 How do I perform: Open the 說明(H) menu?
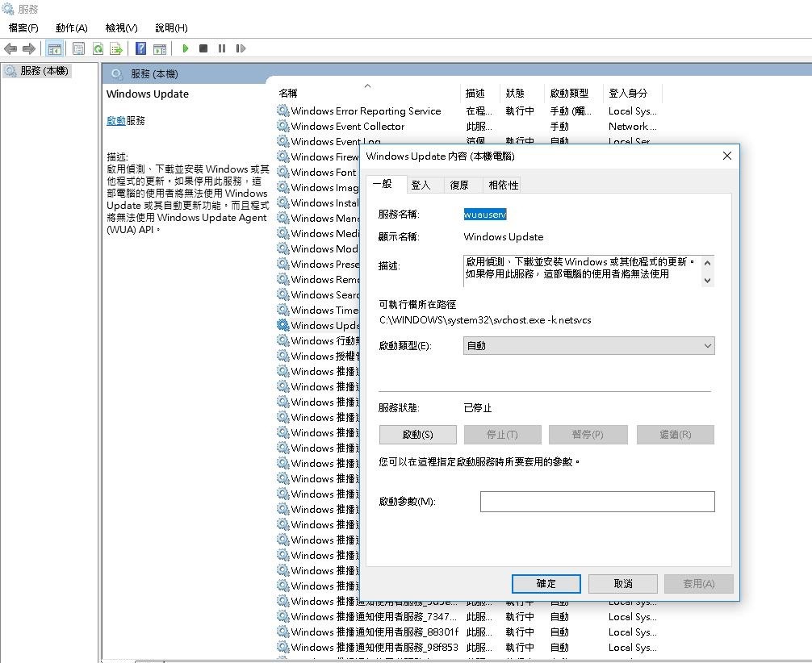(x=171, y=28)
